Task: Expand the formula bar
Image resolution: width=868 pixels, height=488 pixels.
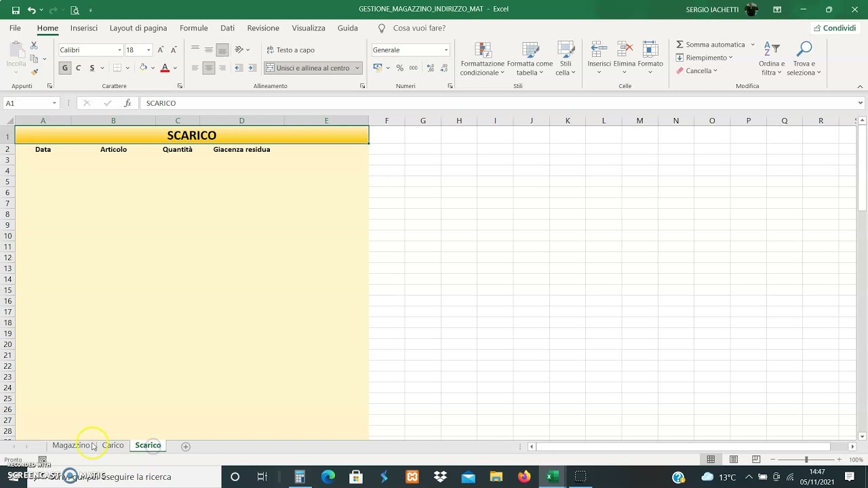Action: [861, 103]
